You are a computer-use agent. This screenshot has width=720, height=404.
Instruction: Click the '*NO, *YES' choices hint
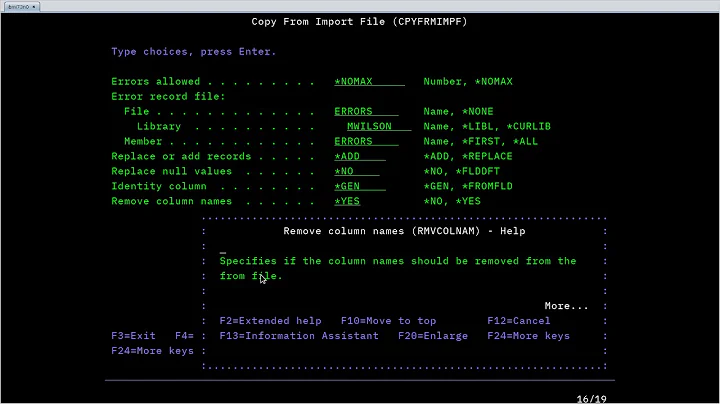(x=451, y=202)
